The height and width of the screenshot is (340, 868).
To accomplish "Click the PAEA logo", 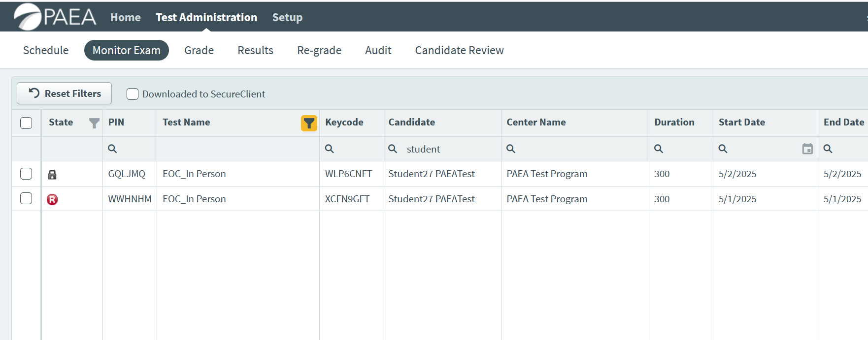I will click(55, 17).
